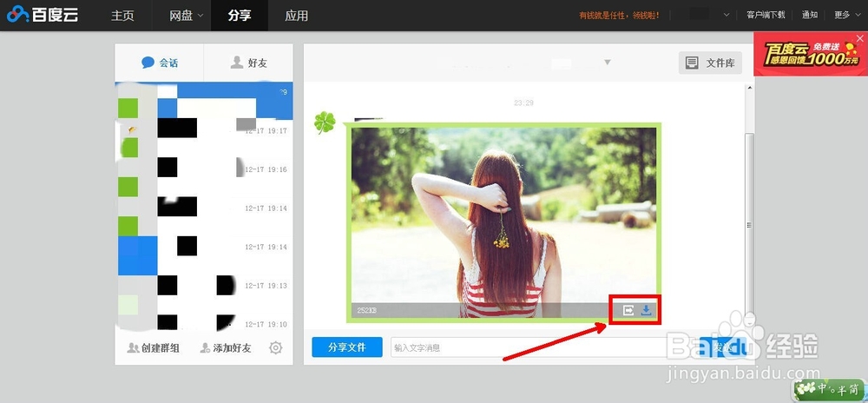The image size is (868, 403).
Task: Click the chat area vertical scrollbar thumb
Action: click(x=750, y=224)
